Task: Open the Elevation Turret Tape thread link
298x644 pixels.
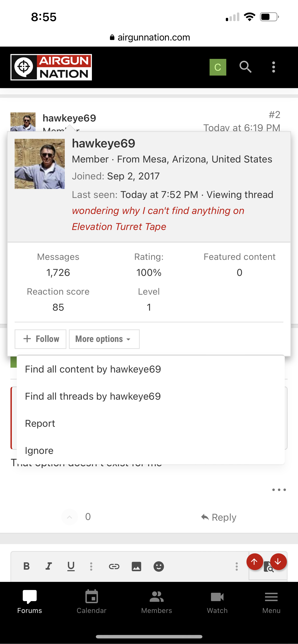Action: pos(158,219)
